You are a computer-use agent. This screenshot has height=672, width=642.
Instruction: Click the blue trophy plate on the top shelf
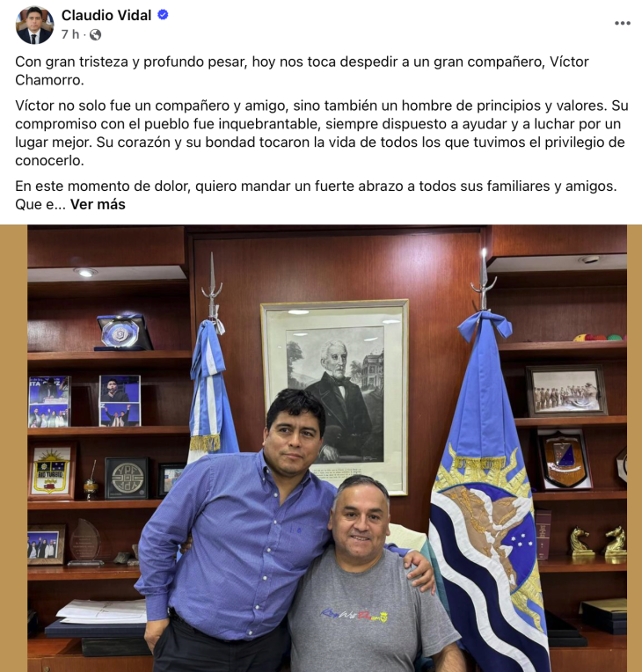pyautogui.click(x=123, y=332)
